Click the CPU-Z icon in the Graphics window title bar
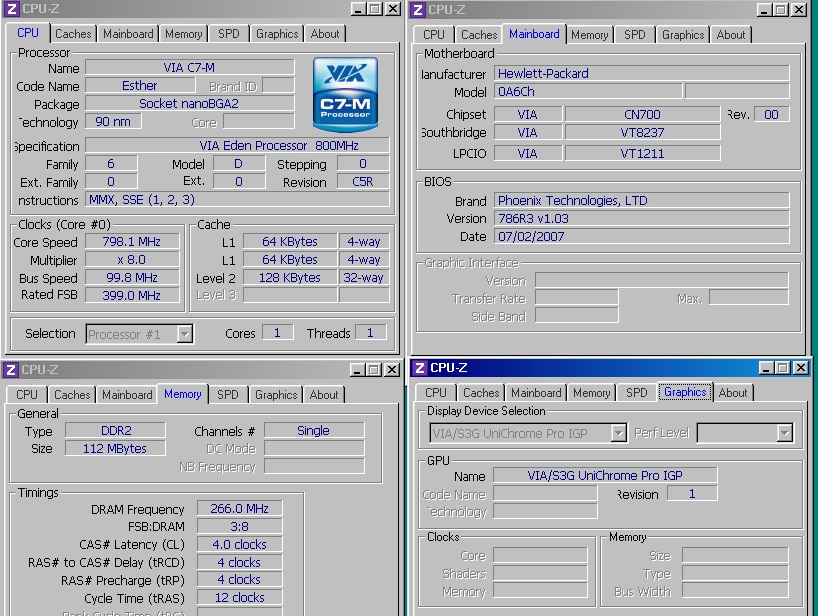Screen dimensions: 818x616 tap(419, 368)
